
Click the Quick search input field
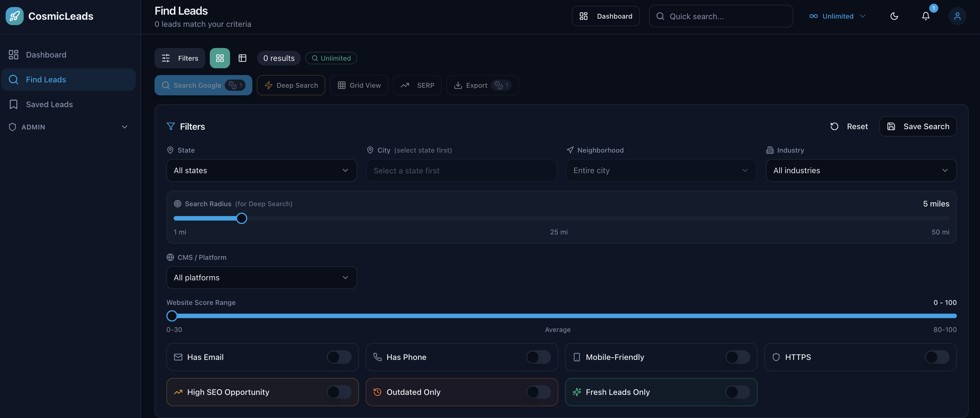pyautogui.click(x=721, y=16)
